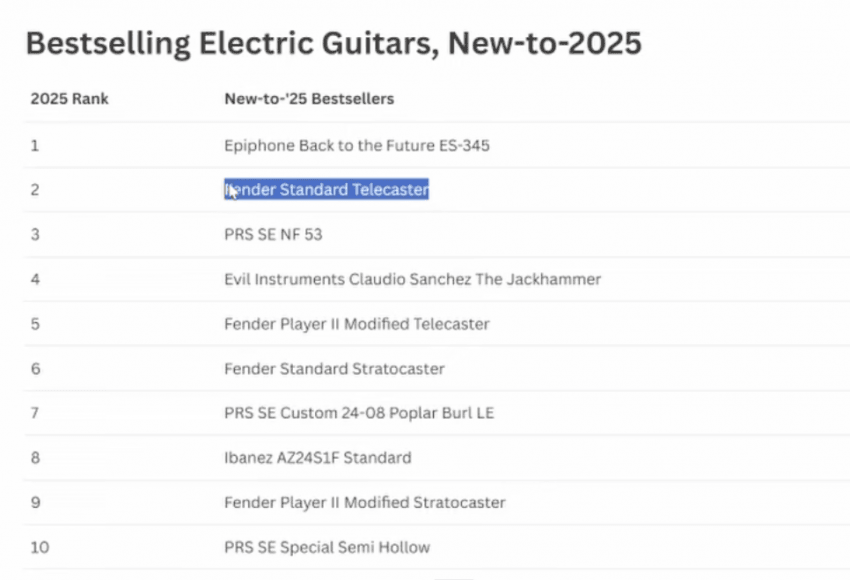Click the highlighted Fender Standard Telecaster text
Screen dimensions: 850x580
click(327, 190)
